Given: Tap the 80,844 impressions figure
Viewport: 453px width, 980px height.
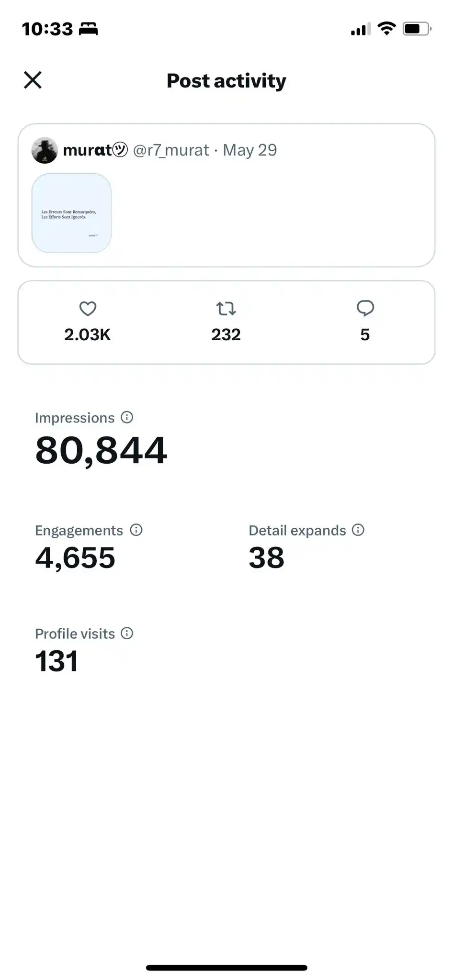Looking at the screenshot, I should 101,450.
